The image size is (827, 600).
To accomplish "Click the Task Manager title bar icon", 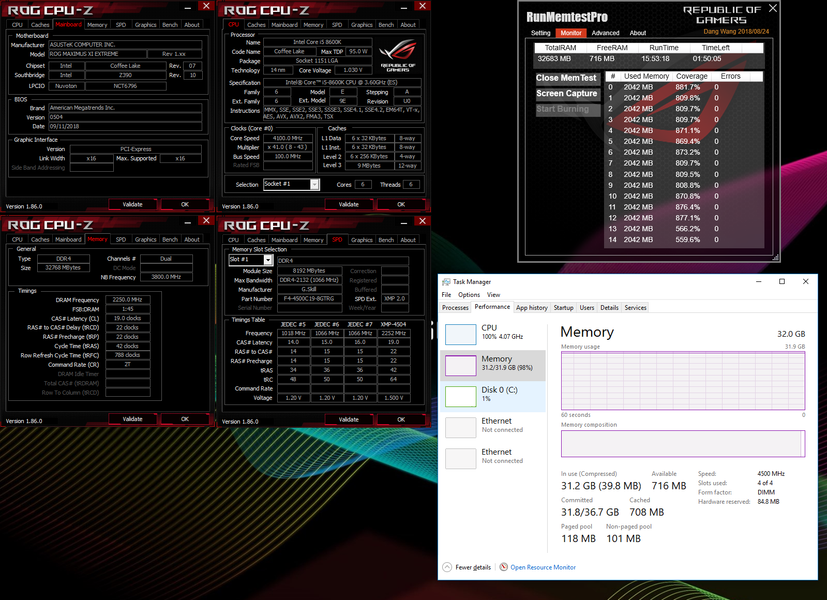I will (x=446, y=282).
